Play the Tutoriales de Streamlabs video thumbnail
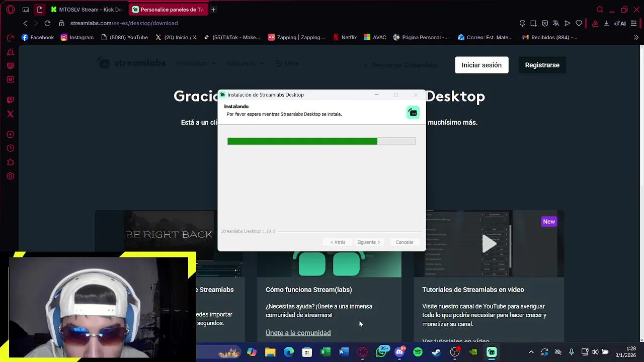The height and width of the screenshot is (362, 644). [x=489, y=244]
